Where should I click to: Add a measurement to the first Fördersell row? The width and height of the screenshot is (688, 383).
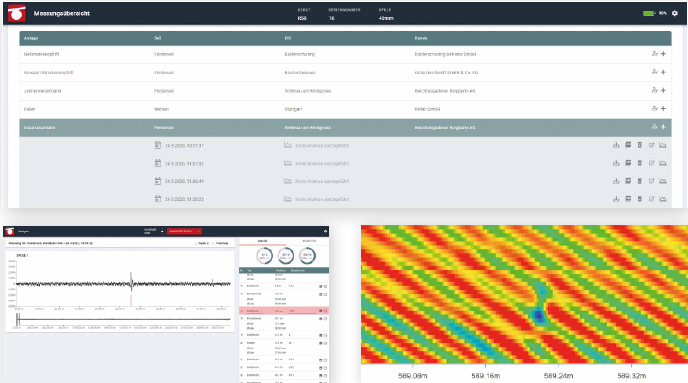tap(663, 54)
